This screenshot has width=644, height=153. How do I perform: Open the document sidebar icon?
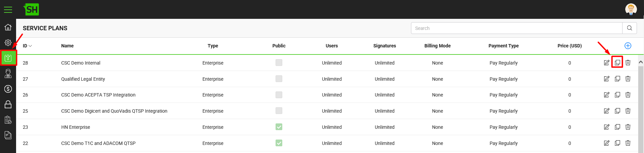(x=8, y=135)
